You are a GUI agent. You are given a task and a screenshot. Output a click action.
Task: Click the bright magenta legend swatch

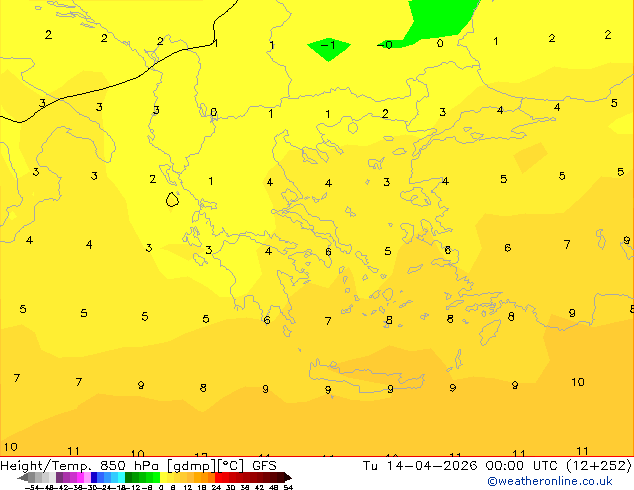point(80,477)
